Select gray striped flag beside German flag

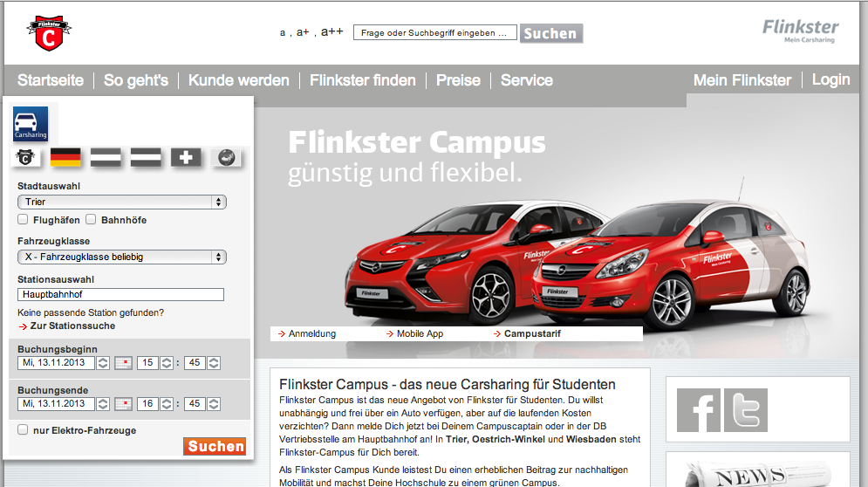pyautogui.click(x=106, y=158)
